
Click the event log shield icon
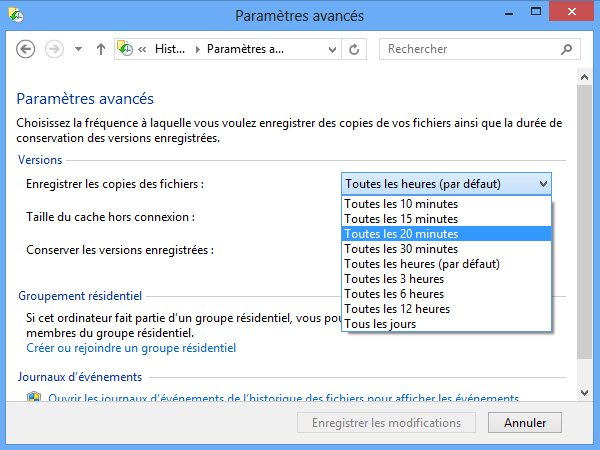click(34, 396)
